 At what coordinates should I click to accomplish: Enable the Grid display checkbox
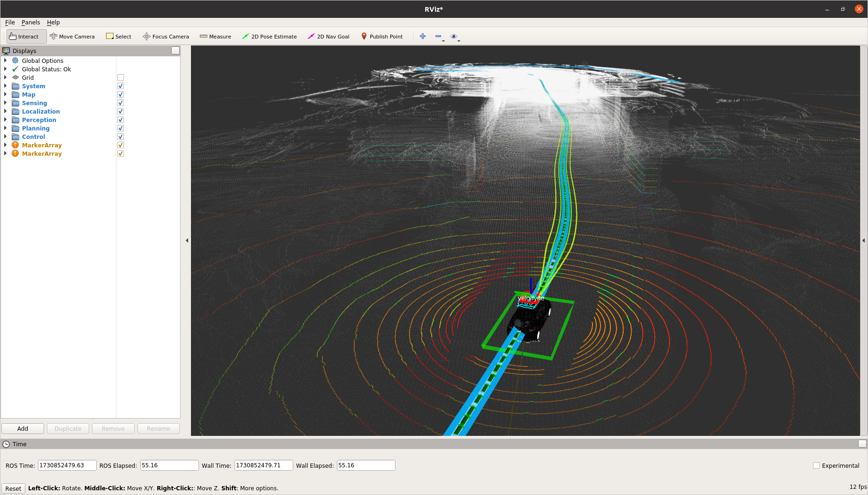point(121,78)
